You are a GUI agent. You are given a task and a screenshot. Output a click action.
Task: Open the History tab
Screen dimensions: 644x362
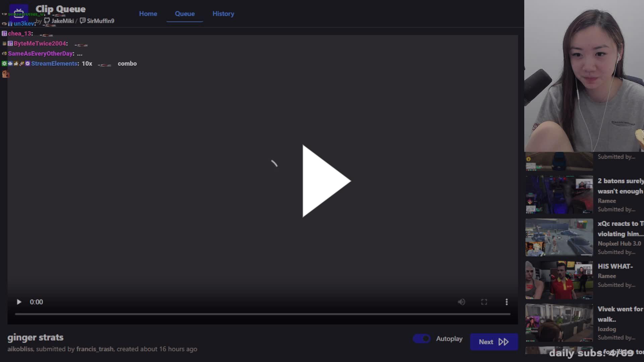[x=223, y=14]
